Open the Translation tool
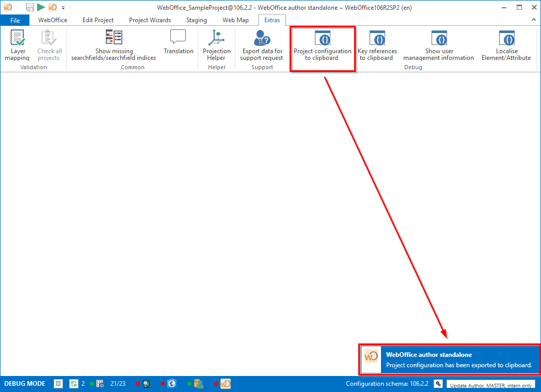Image resolution: width=541 pixels, height=392 pixels. (x=178, y=46)
